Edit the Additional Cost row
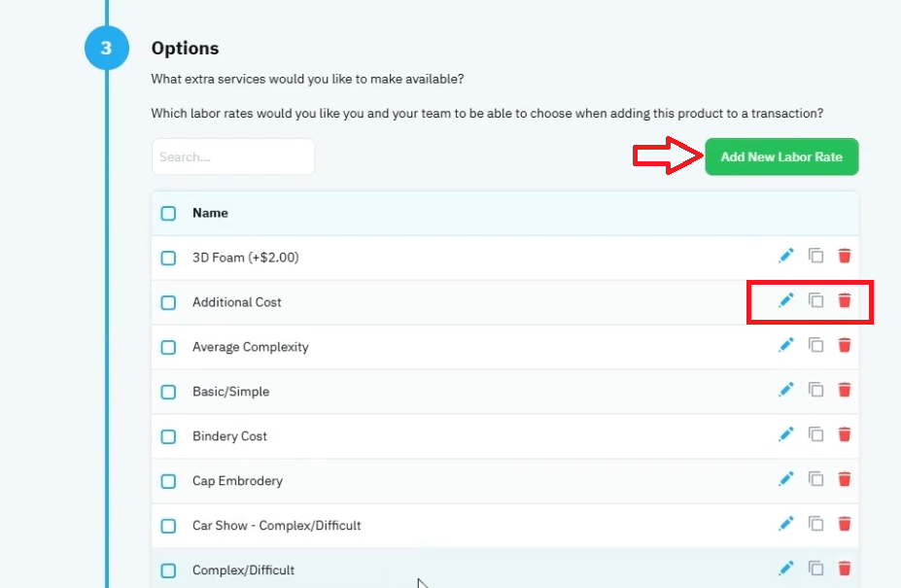 click(x=785, y=300)
